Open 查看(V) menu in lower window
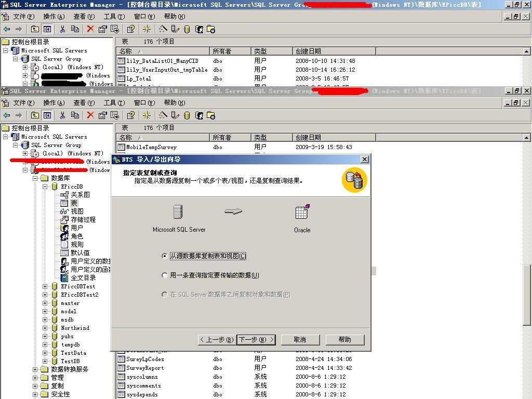Viewport: 532px width, 399px height. pos(84,103)
